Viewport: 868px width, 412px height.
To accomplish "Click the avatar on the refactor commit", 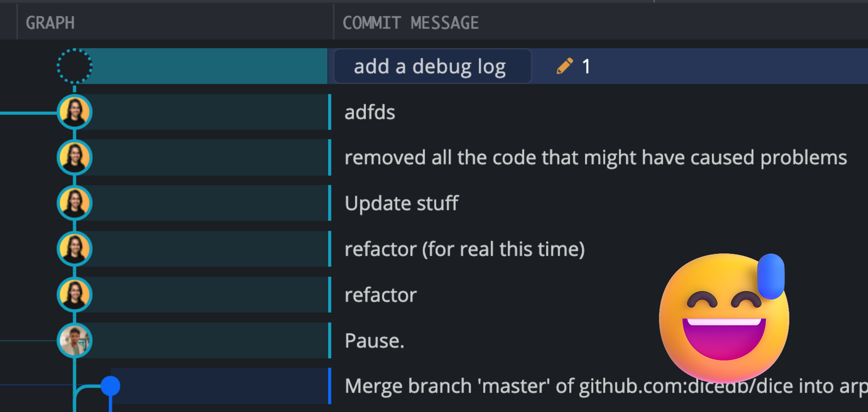I will pos(74,294).
